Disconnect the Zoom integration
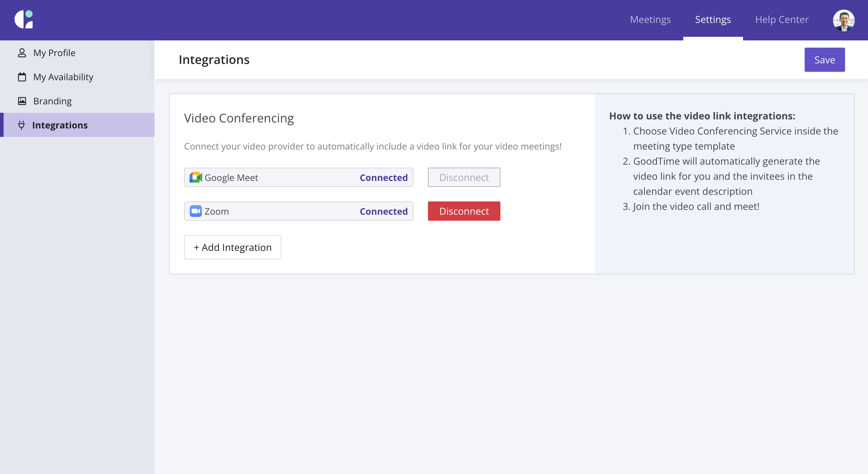 (464, 211)
